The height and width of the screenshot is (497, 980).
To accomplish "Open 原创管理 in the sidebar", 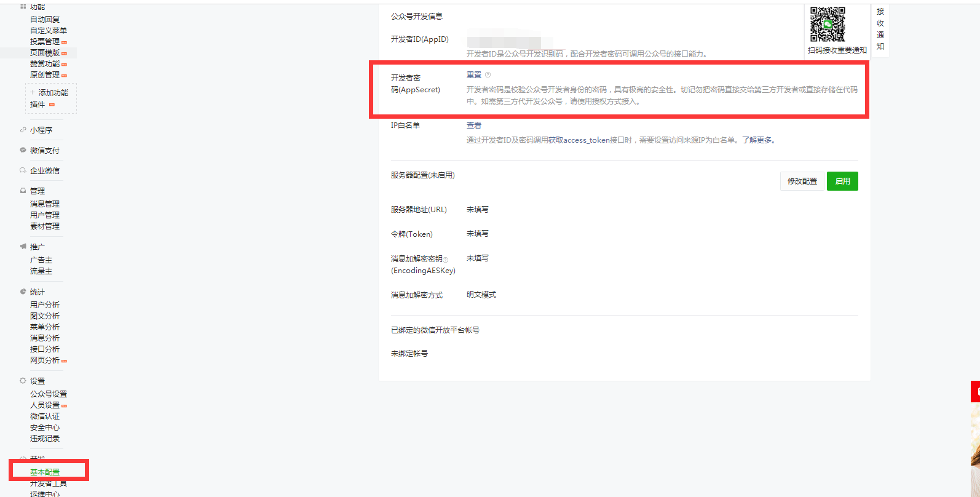I will [x=45, y=75].
